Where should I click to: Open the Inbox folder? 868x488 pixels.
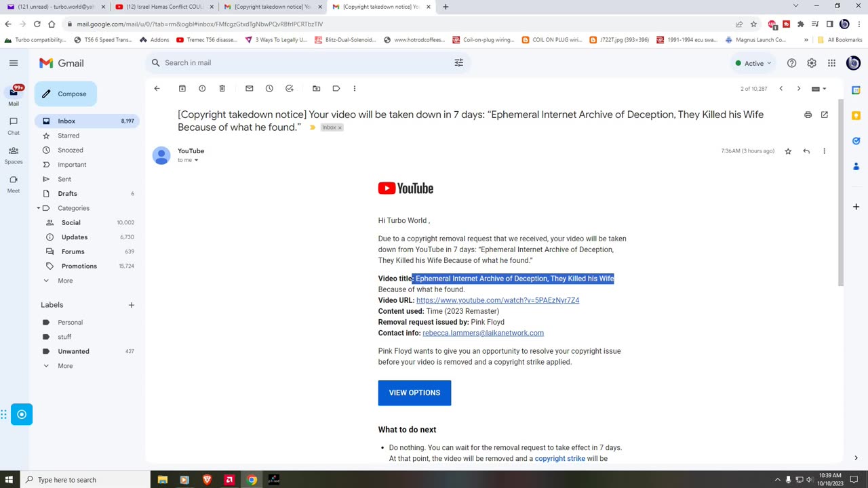87,121
